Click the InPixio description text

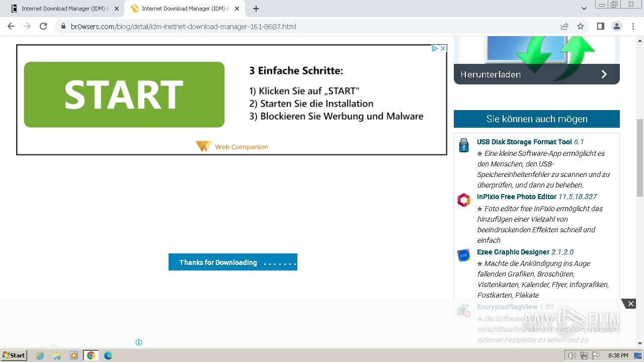pyautogui.click(x=540, y=224)
